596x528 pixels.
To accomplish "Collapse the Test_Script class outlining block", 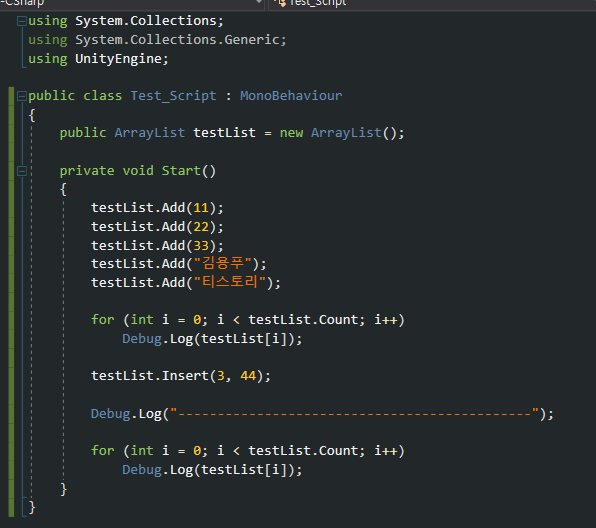I will tap(22, 96).
